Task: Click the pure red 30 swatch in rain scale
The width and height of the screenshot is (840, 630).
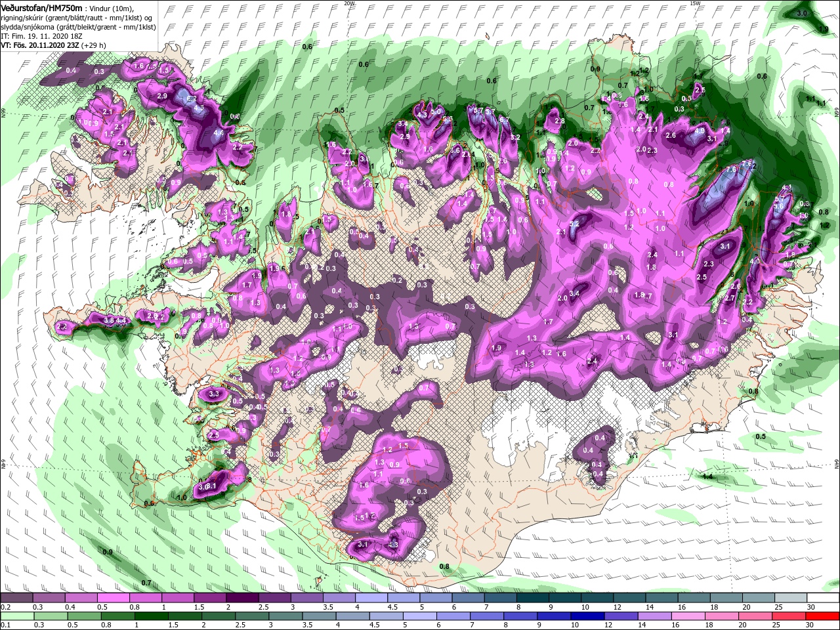Action: [823, 616]
